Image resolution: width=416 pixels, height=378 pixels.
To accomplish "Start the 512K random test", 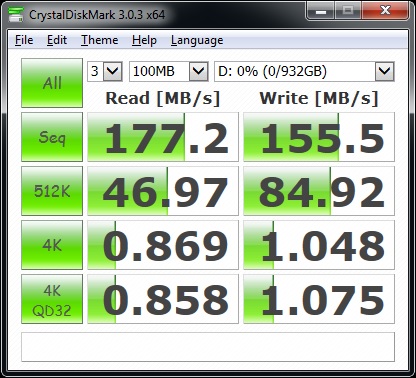I will [x=52, y=191].
